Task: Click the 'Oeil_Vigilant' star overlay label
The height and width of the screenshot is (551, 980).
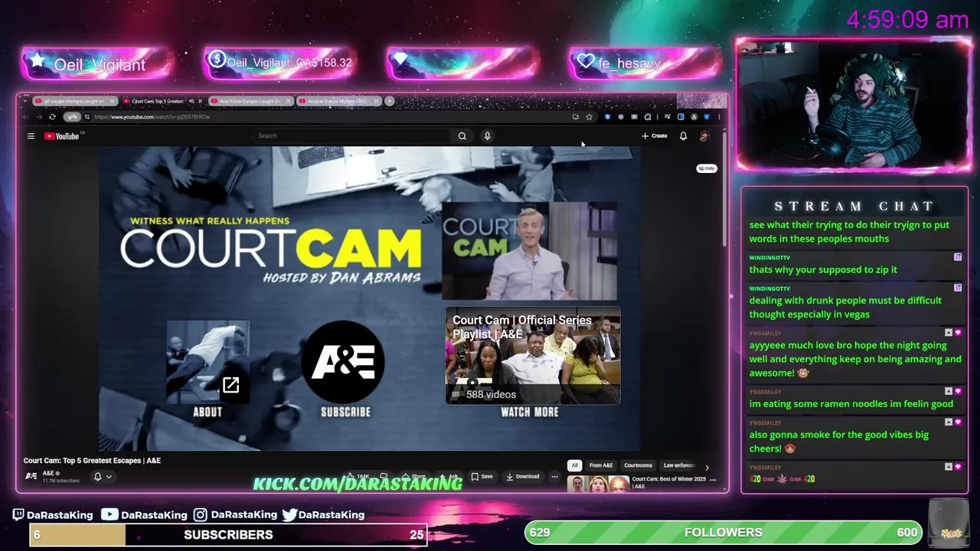Action: click(100, 65)
